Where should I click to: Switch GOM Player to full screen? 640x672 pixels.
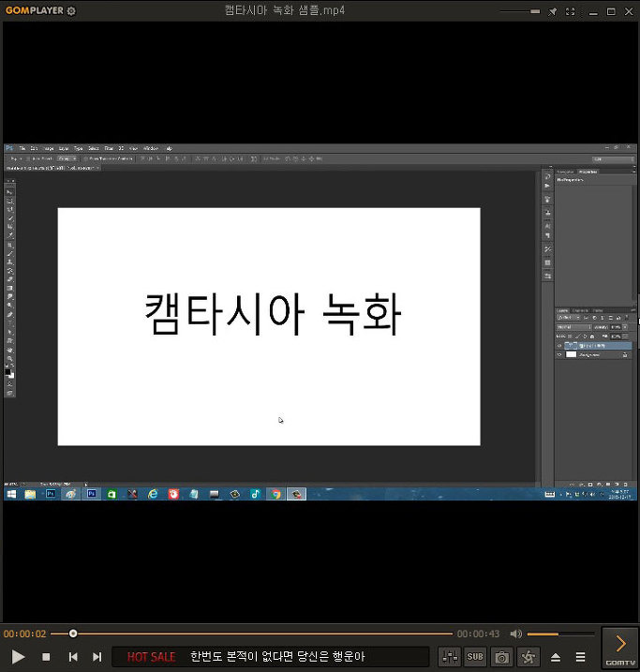pyautogui.click(x=570, y=12)
